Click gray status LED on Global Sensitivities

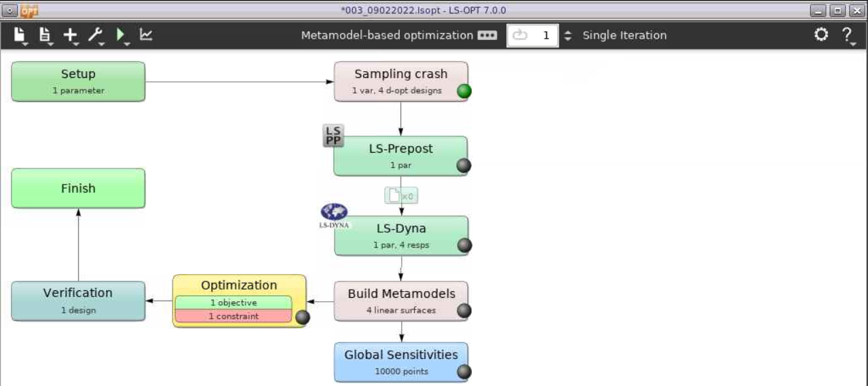(464, 371)
